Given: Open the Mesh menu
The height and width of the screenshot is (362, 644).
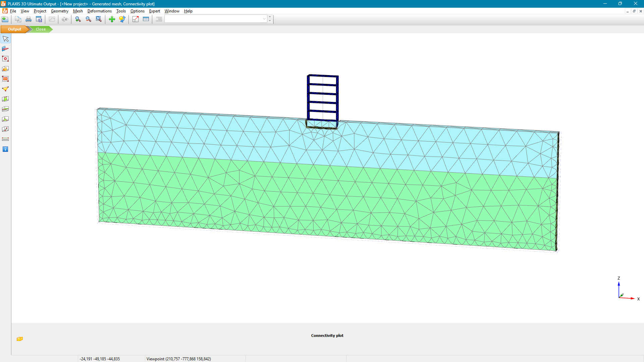Looking at the screenshot, I should click(78, 11).
